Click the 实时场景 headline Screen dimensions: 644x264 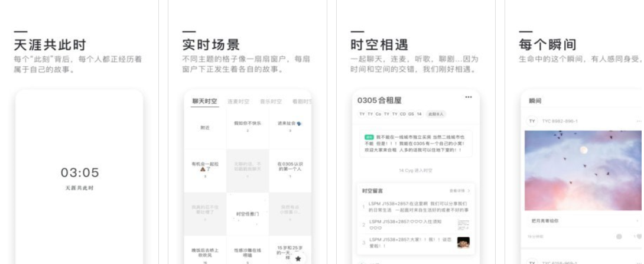(211, 44)
